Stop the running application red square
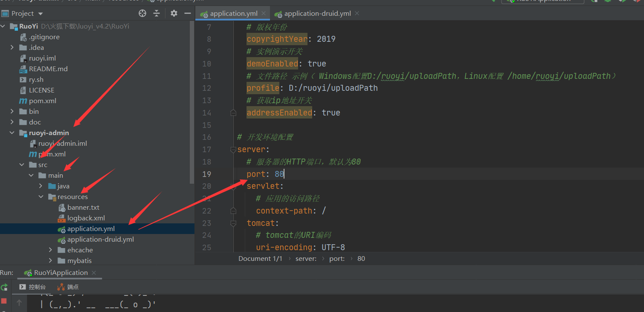The width and height of the screenshot is (644, 312). tap(4, 301)
